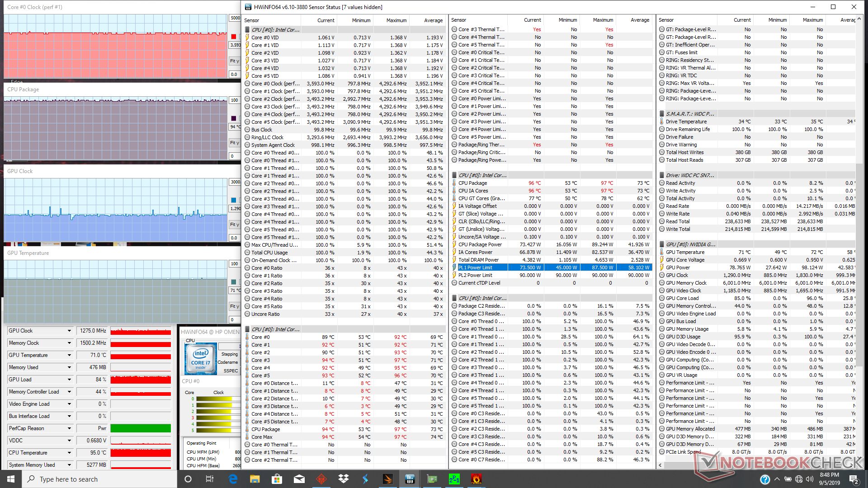Open the GPU Clock sensor dropdown
Screen dimensions: 868x488
[69, 331]
